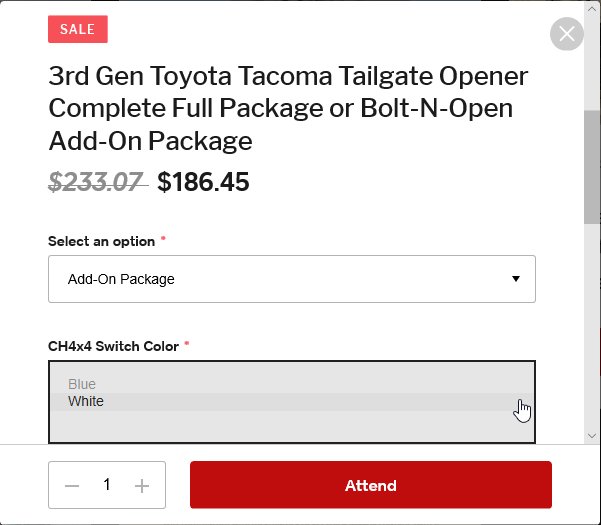Click the $186.45 sale price

[x=204, y=182]
